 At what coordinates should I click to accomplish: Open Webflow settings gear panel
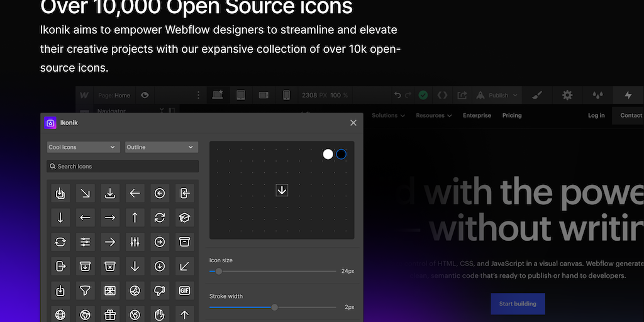567,96
